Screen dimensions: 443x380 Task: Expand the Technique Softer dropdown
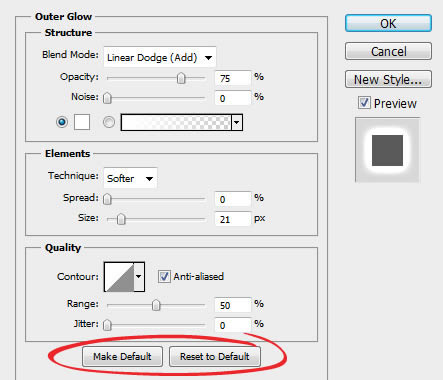click(130, 178)
